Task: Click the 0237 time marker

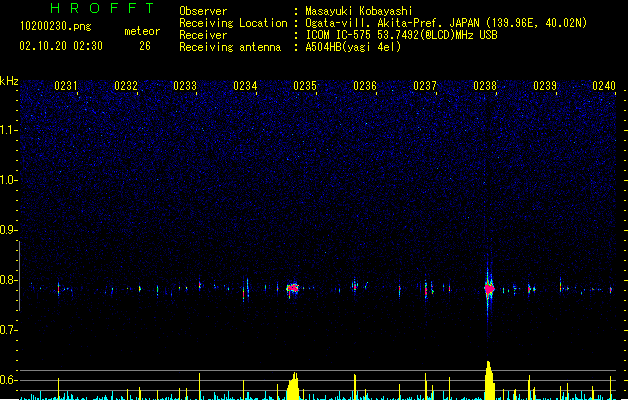Action: [x=425, y=86]
